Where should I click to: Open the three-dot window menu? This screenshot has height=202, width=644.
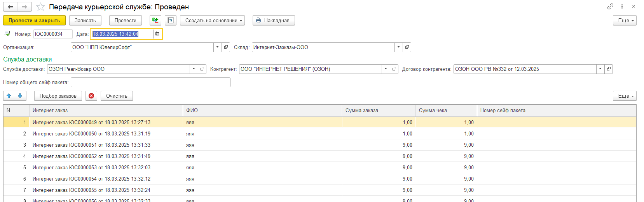pos(622,7)
